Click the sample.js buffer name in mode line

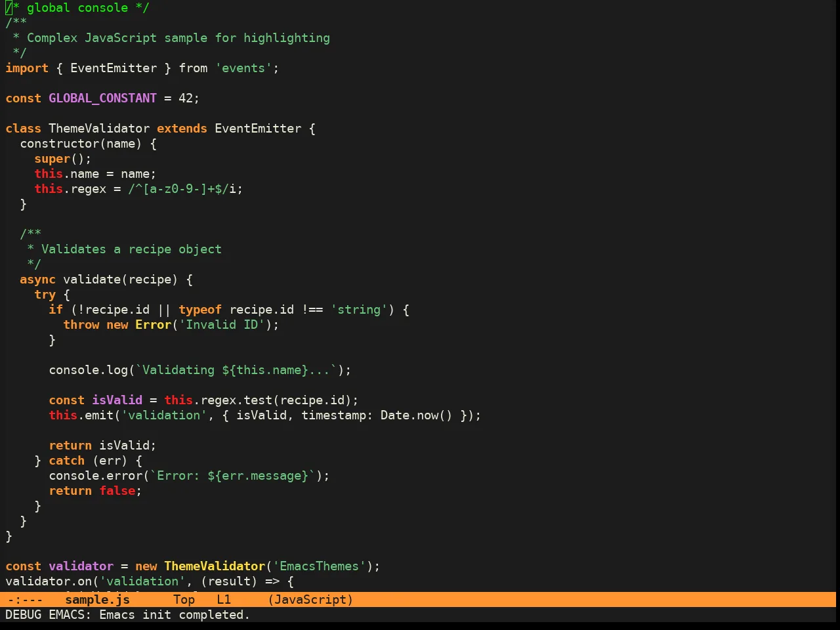click(x=98, y=599)
